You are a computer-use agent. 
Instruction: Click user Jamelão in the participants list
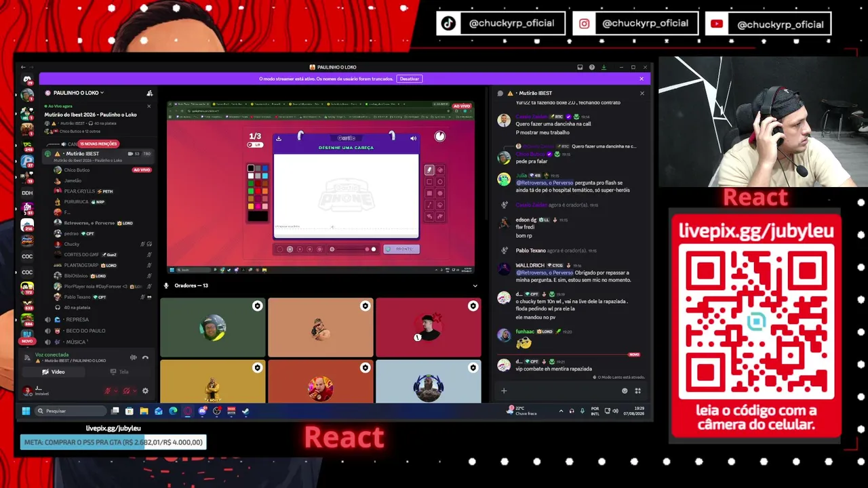[x=73, y=180]
